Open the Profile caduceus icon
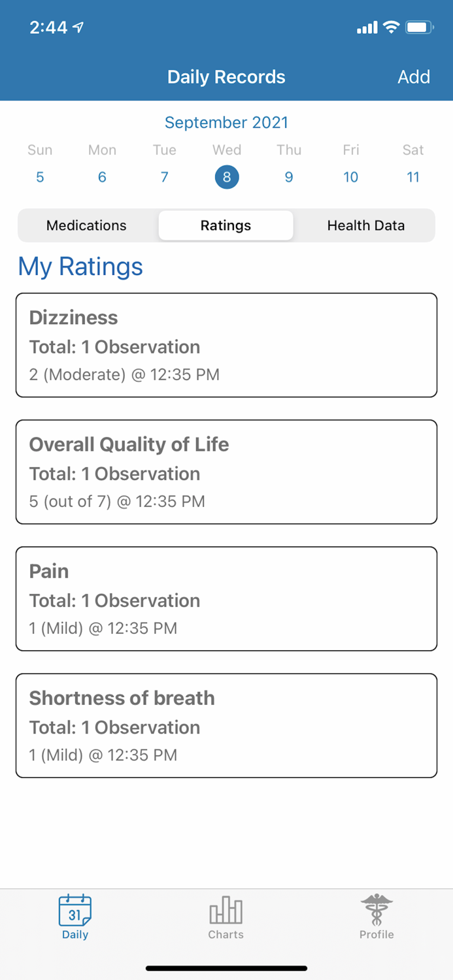The height and width of the screenshot is (980, 453). [376, 914]
